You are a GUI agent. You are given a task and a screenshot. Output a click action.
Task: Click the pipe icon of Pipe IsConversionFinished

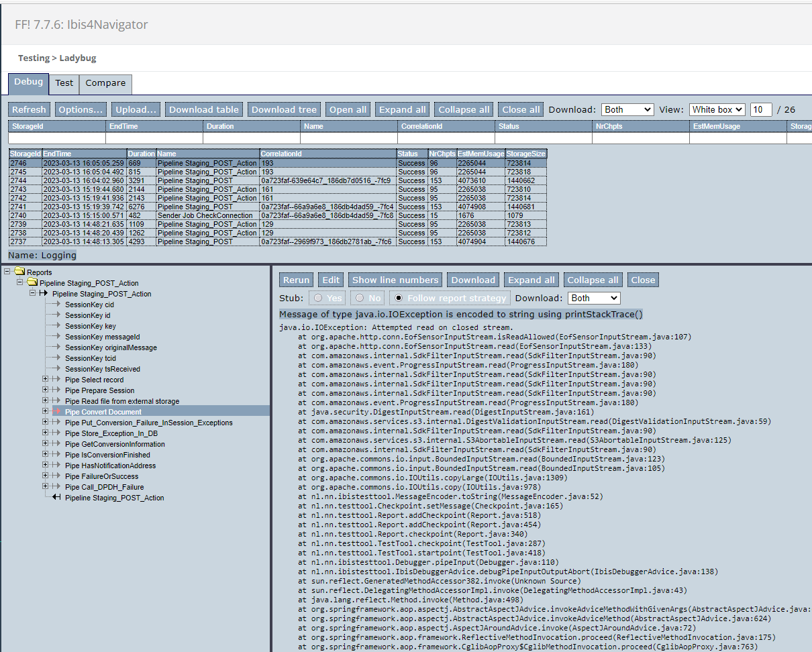[x=56, y=455]
